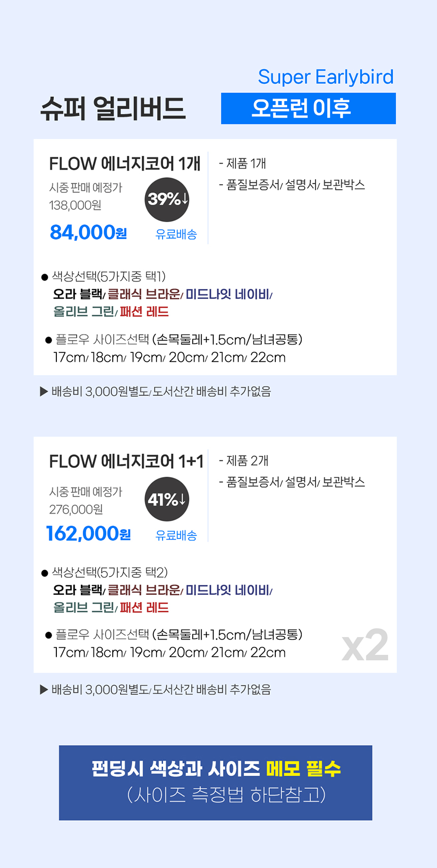
Task: Click the gray x2 mark
Action: click(365, 646)
